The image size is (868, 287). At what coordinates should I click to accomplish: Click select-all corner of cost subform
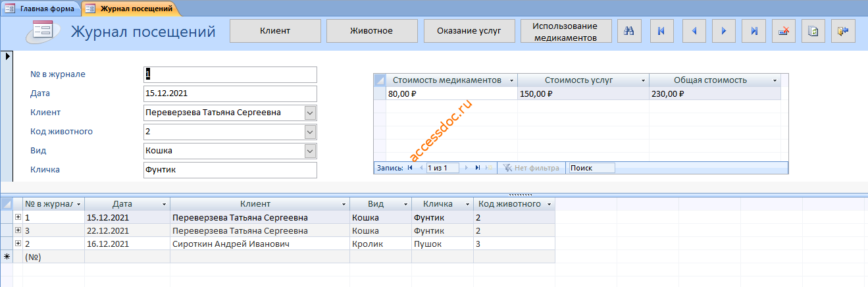(x=380, y=80)
